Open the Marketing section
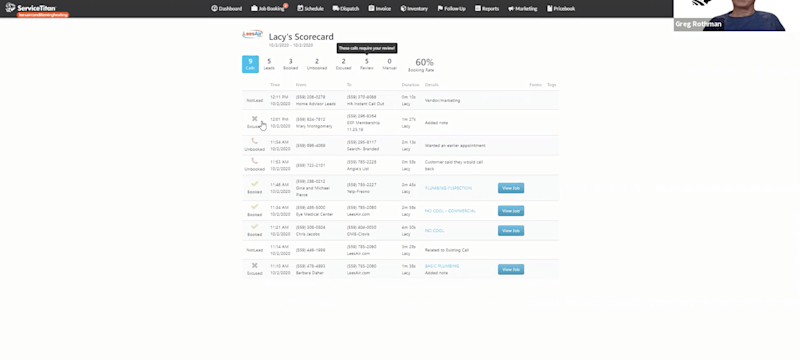This screenshot has height=360, width=800. point(523,9)
